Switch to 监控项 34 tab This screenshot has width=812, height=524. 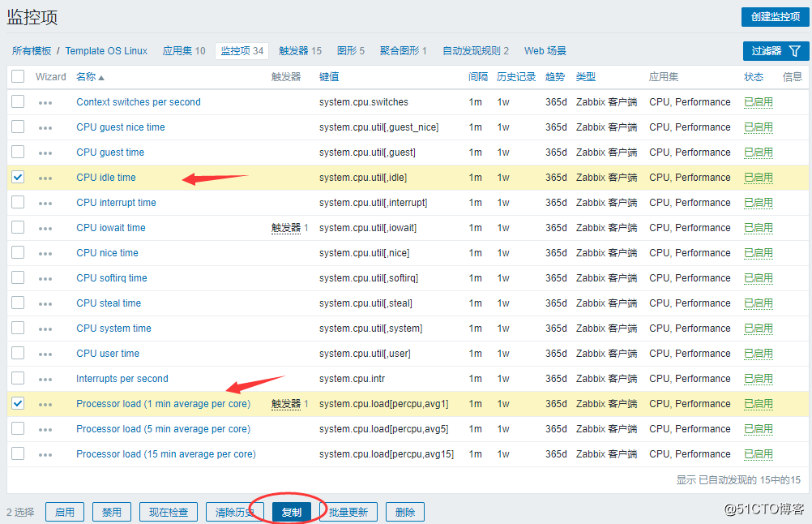(241, 51)
